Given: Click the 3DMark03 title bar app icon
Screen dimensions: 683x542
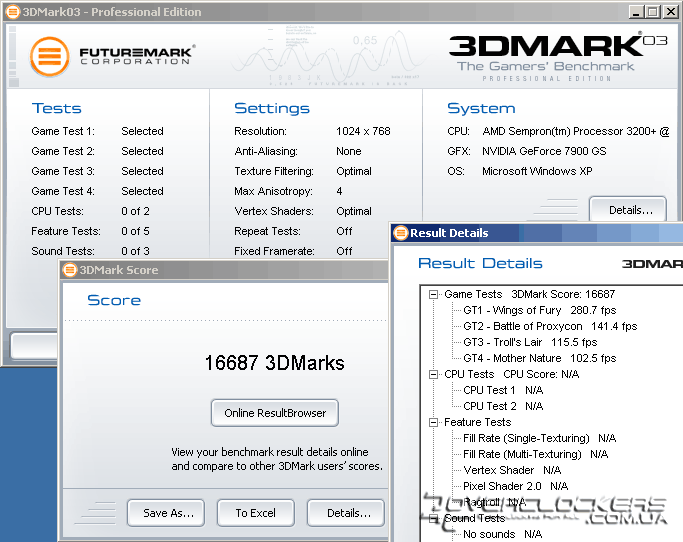Looking at the screenshot, I should tap(13, 12).
